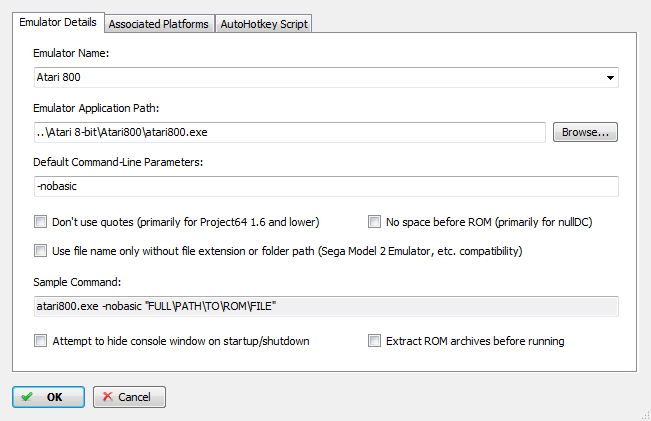Viewport: 651px width, 421px height.
Task: Open the AutoHotkey Script tab
Action: 264,24
